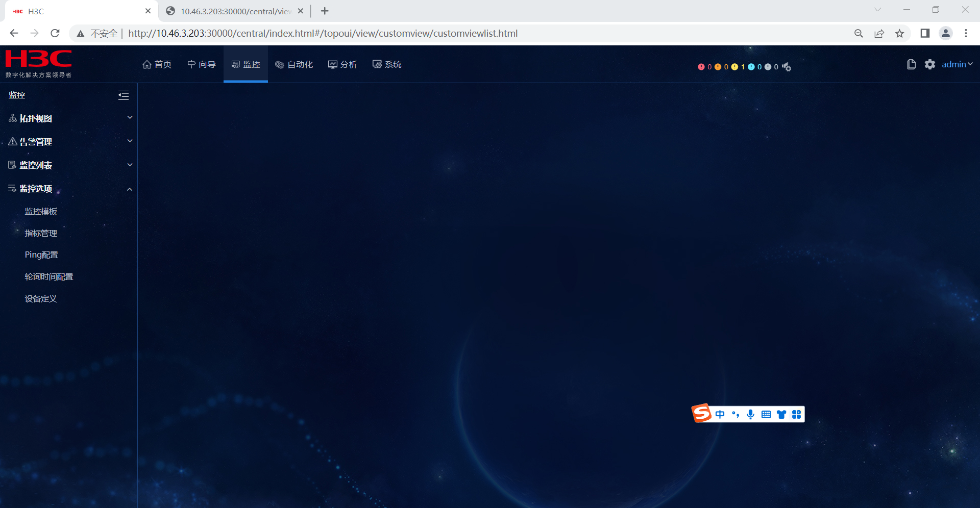
Task: Open 轮询时间配置 in the sidebar
Action: [x=49, y=277]
